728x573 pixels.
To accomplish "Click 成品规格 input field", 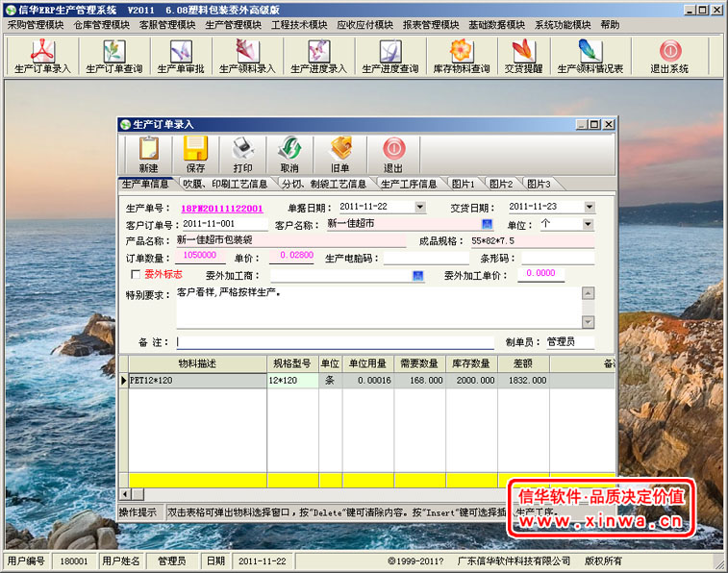I will point(532,240).
